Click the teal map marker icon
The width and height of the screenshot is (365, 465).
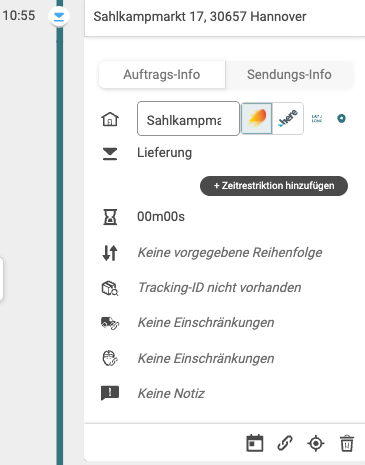tap(341, 118)
